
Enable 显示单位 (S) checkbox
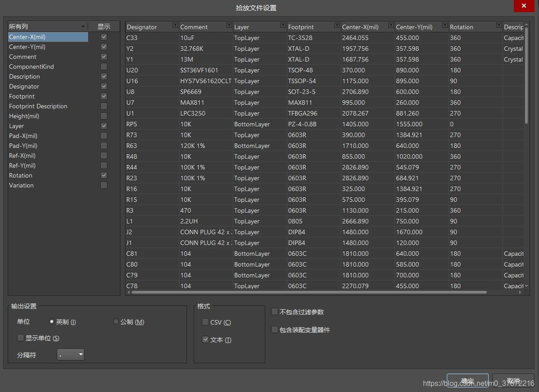(x=21, y=338)
